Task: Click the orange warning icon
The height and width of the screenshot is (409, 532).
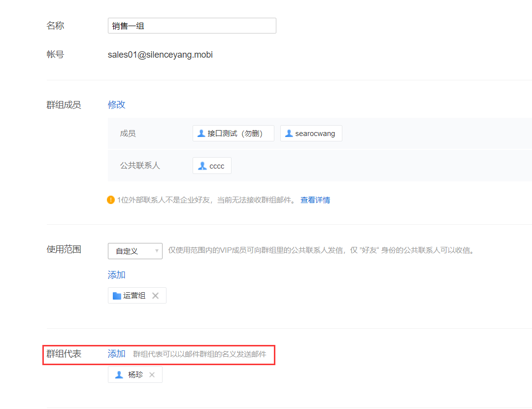Action: [111, 200]
